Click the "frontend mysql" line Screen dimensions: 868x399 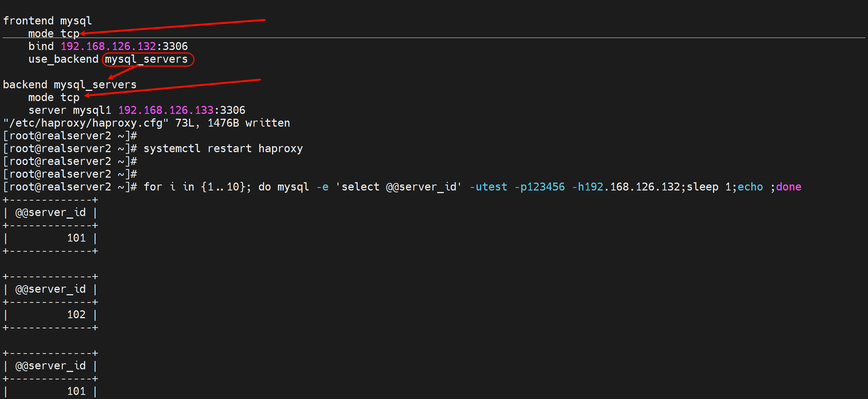pos(47,21)
